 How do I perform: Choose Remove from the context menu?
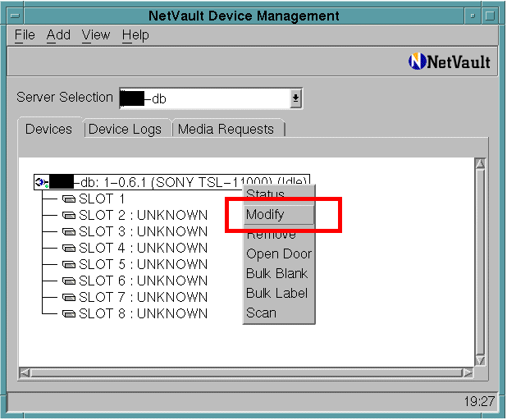tap(279, 234)
